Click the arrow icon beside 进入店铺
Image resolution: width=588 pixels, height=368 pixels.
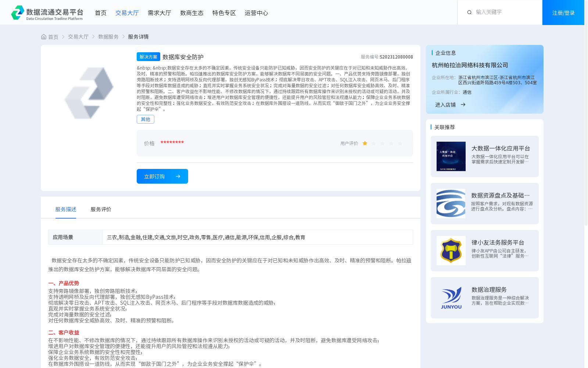click(463, 105)
